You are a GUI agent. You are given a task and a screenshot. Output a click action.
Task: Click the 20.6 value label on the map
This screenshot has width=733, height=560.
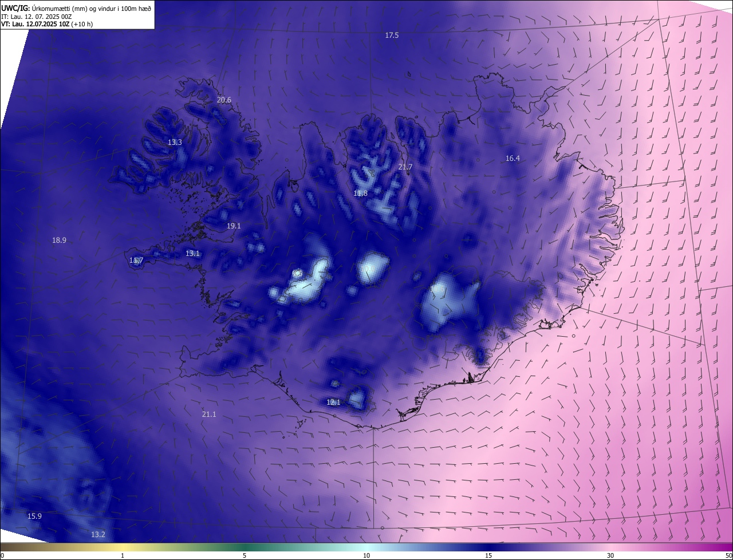click(224, 100)
